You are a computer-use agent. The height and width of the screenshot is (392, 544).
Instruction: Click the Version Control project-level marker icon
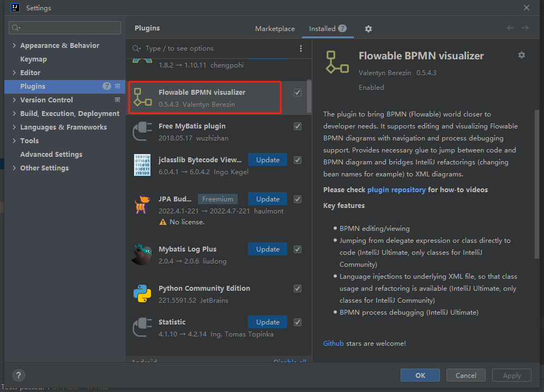(x=117, y=100)
